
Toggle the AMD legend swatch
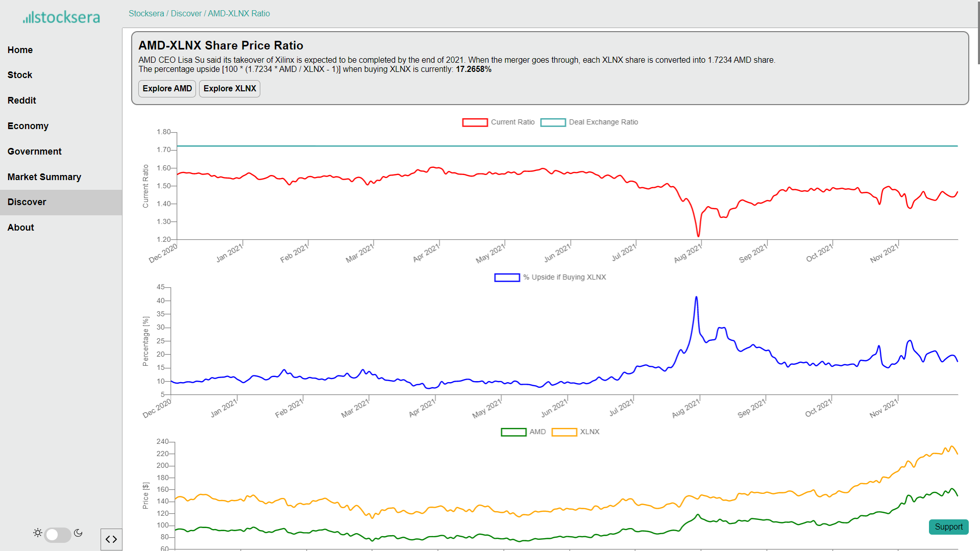pos(513,432)
